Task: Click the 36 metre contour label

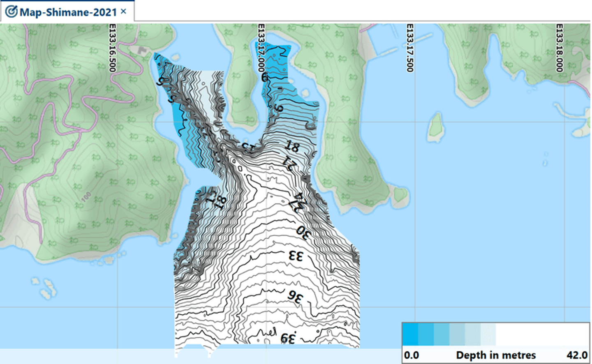Action: (x=295, y=296)
